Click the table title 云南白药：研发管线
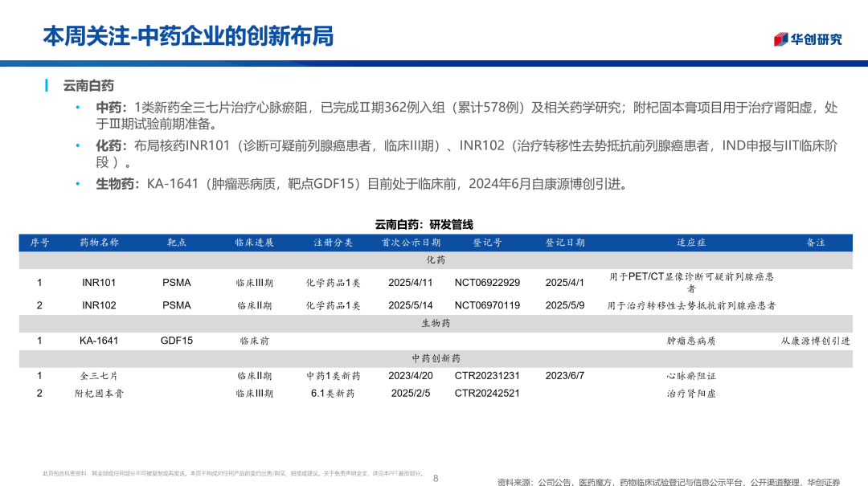Screen dimensions: 868x486 click(424, 225)
